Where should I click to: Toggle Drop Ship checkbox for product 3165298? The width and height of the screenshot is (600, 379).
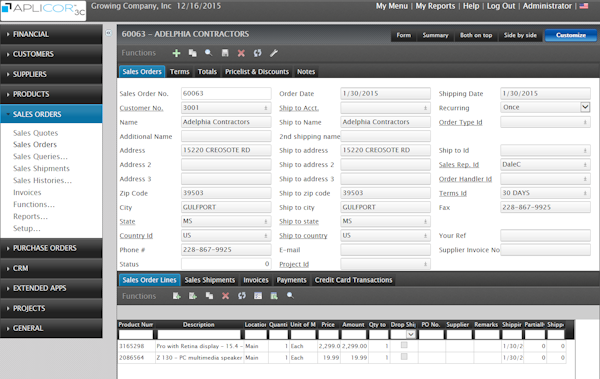pyautogui.click(x=404, y=345)
